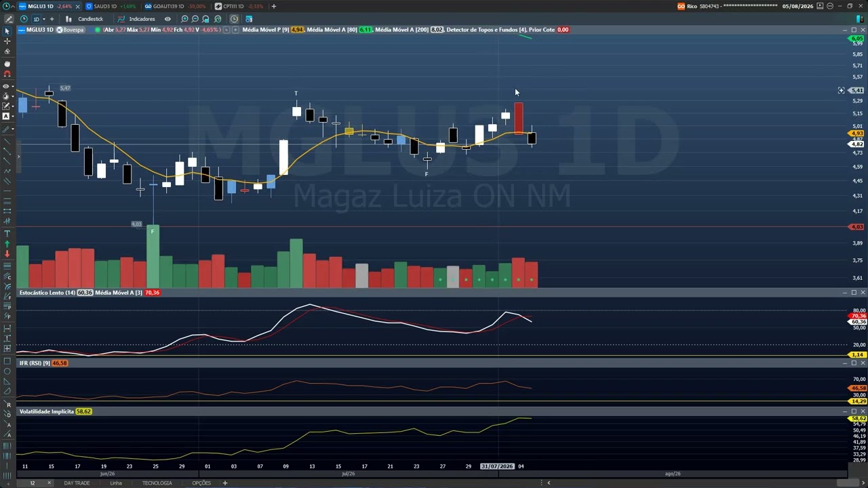
Task: Select the red down arrow marker tool
Action: 7,253
